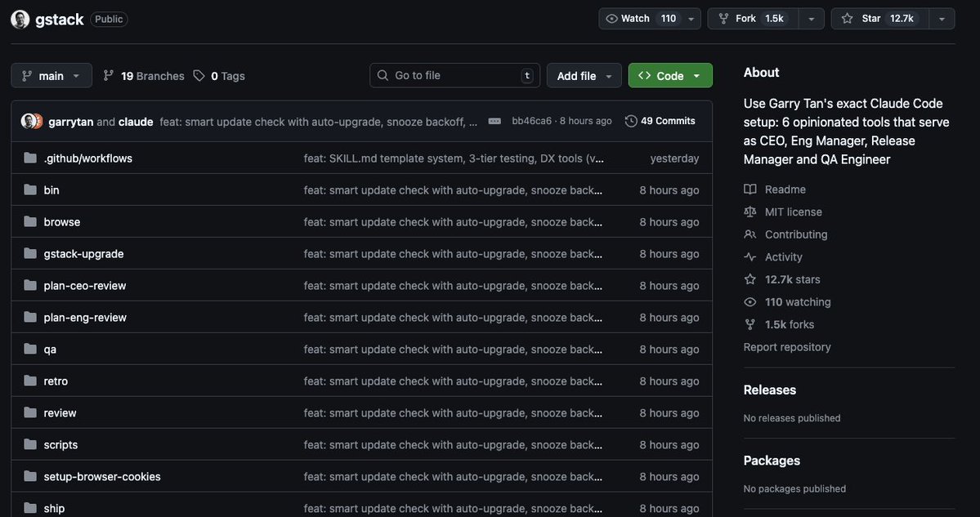Click the committer avatars beside garrytan
This screenshot has height=517, width=980.
32,121
